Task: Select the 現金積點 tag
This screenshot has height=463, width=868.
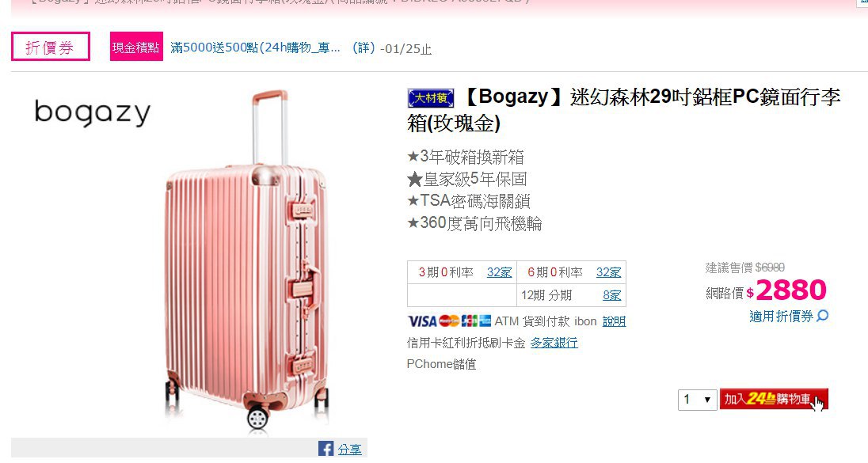Action: pos(136,47)
